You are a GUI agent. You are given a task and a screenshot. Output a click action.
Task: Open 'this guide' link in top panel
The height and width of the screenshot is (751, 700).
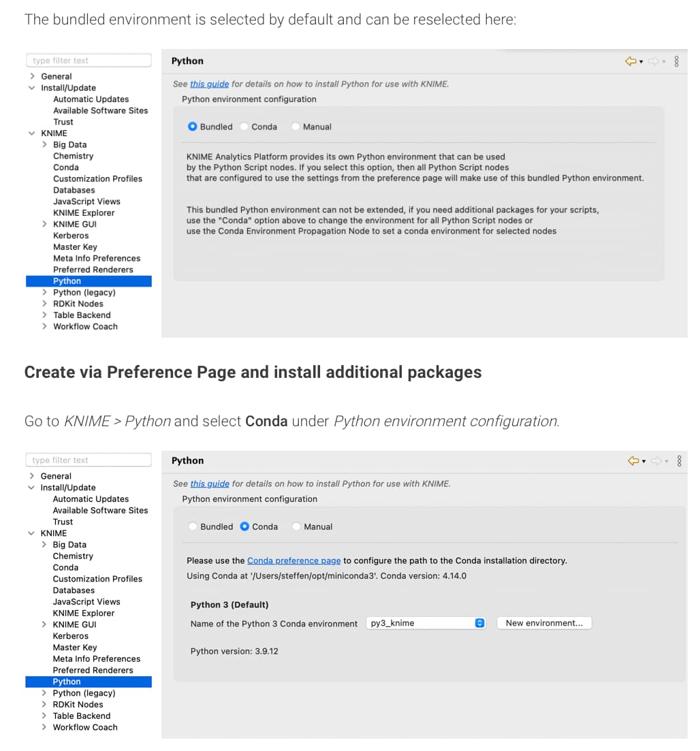click(x=209, y=84)
